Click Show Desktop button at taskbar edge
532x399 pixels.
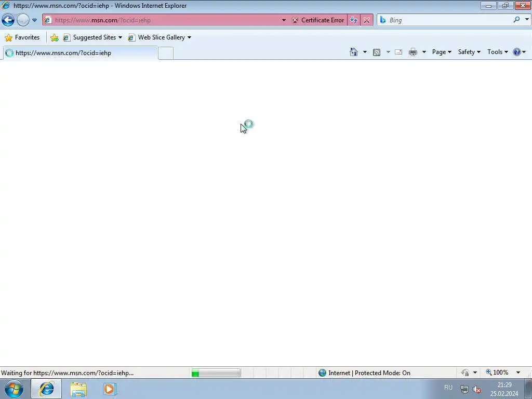(x=528, y=389)
